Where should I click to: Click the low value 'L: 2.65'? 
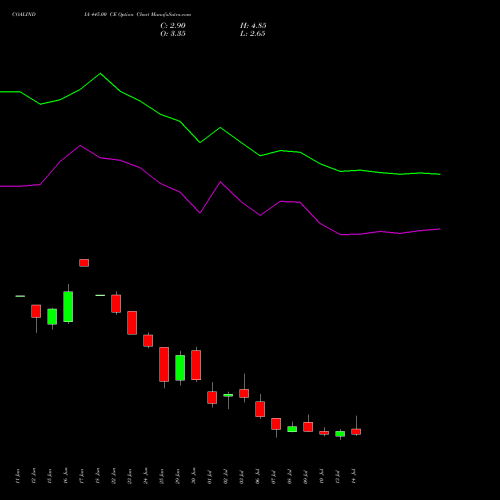click(253, 34)
